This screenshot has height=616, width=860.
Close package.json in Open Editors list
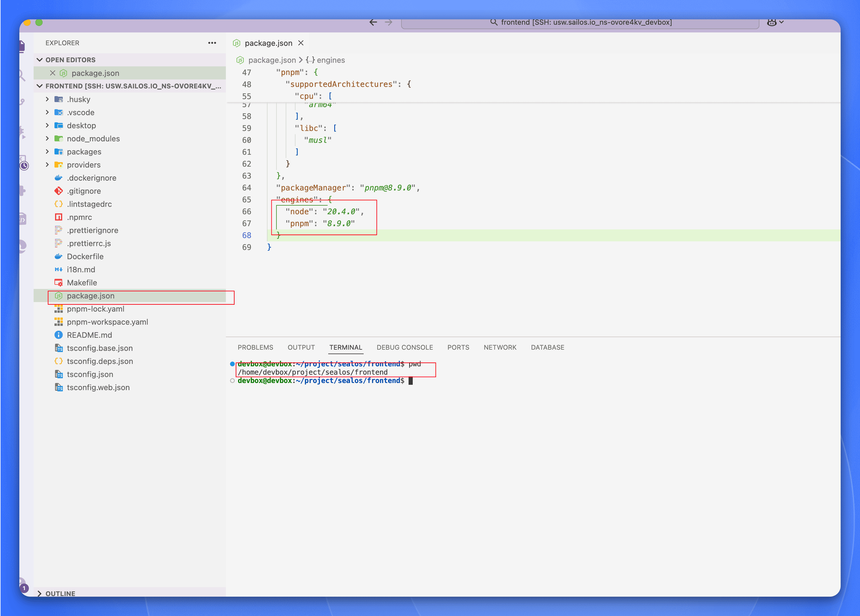pyautogui.click(x=53, y=73)
